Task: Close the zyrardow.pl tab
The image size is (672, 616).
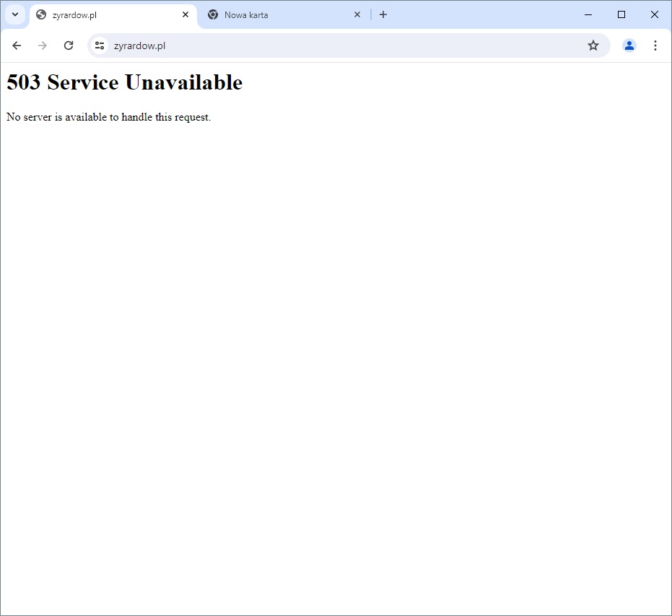Action: [186, 14]
